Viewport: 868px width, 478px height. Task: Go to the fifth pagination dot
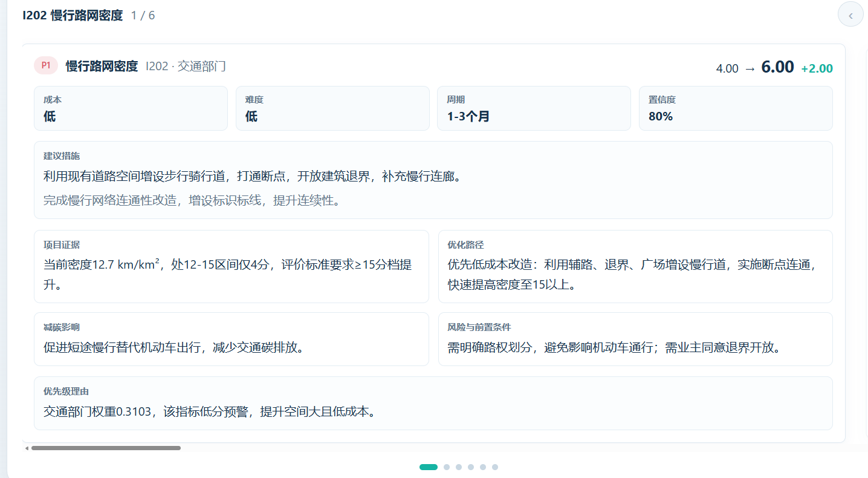483,467
